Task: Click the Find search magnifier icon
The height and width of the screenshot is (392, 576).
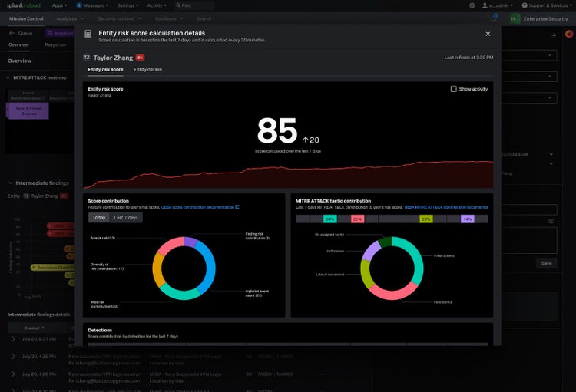Action: (178, 5)
